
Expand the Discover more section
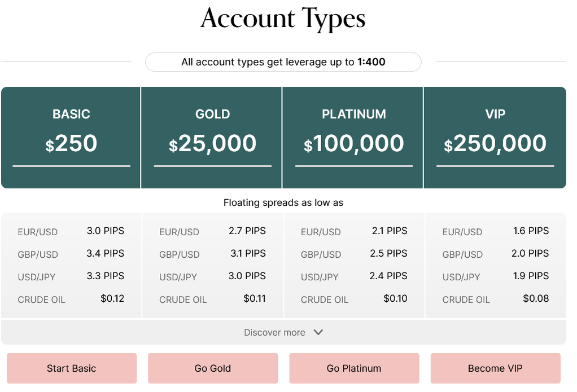(x=275, y=332)
